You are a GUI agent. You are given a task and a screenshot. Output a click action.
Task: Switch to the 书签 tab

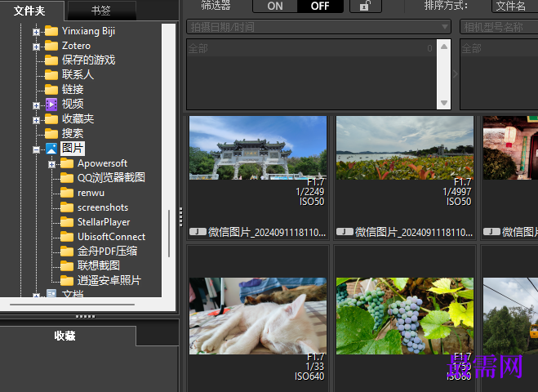pos(101,11)
